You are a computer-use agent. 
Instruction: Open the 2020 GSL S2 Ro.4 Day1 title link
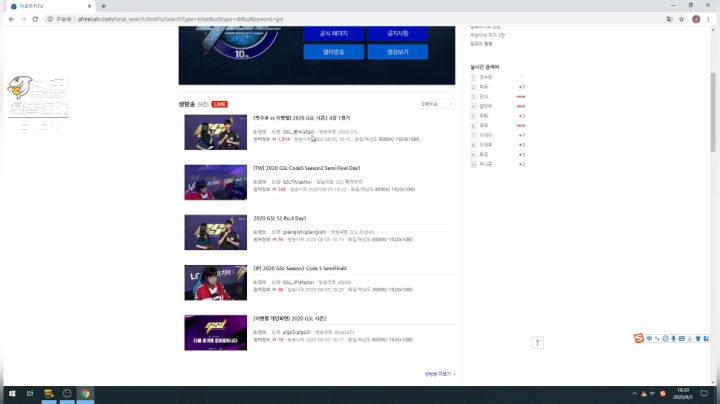(x=280, y=218)
